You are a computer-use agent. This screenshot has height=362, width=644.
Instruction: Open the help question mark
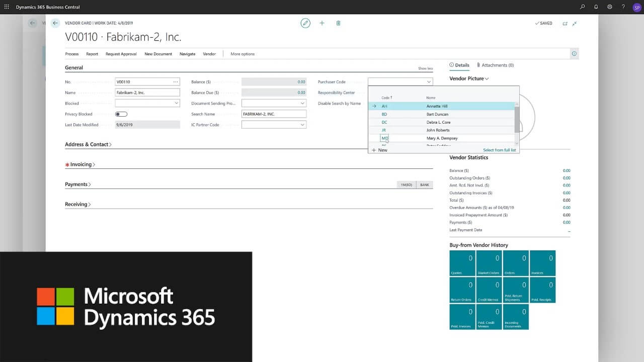coord(623,7)
